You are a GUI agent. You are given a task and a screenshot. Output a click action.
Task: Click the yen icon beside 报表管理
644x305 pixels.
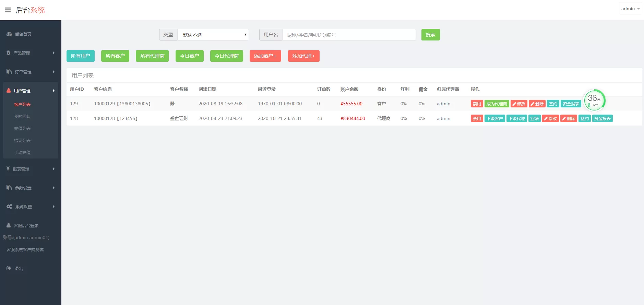click(x=8, y=169)
